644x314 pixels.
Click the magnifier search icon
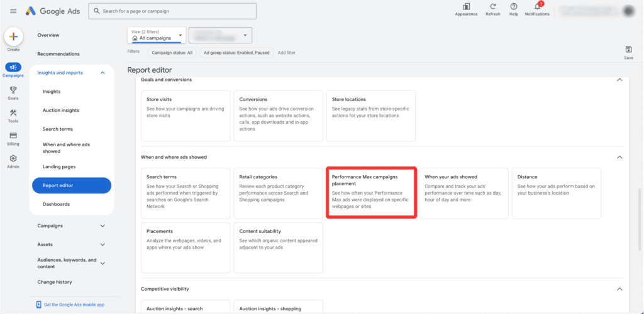point(97,11)
